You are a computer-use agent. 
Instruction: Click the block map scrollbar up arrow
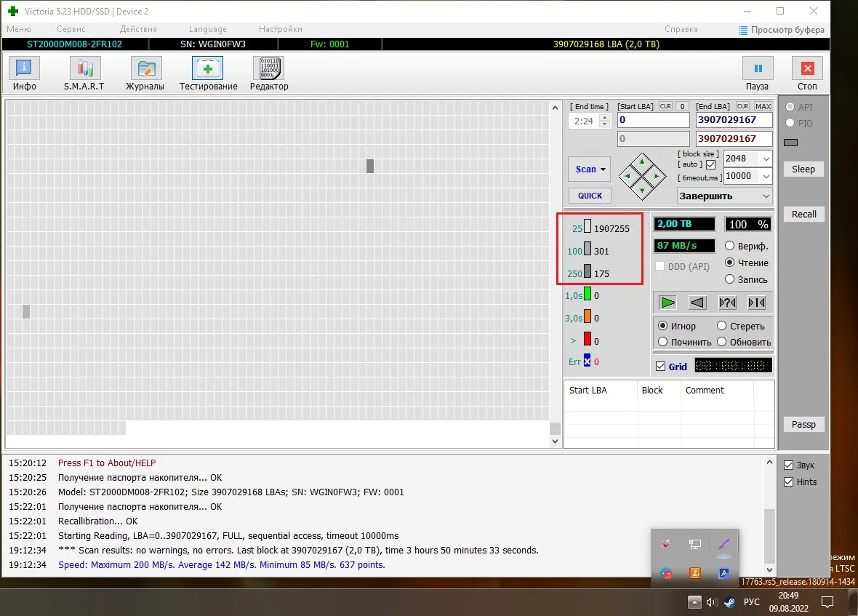pyautogui.click(x=555, y=108)
